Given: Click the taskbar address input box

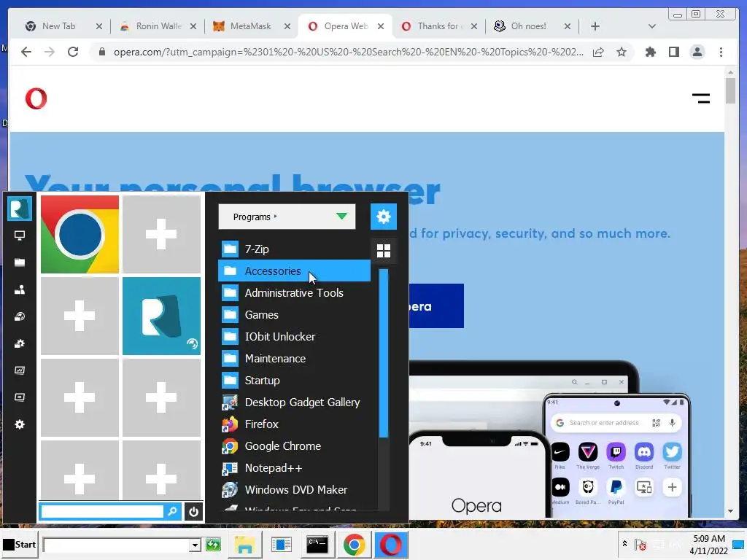Looking at the screenshot, I should click(116, 545).
